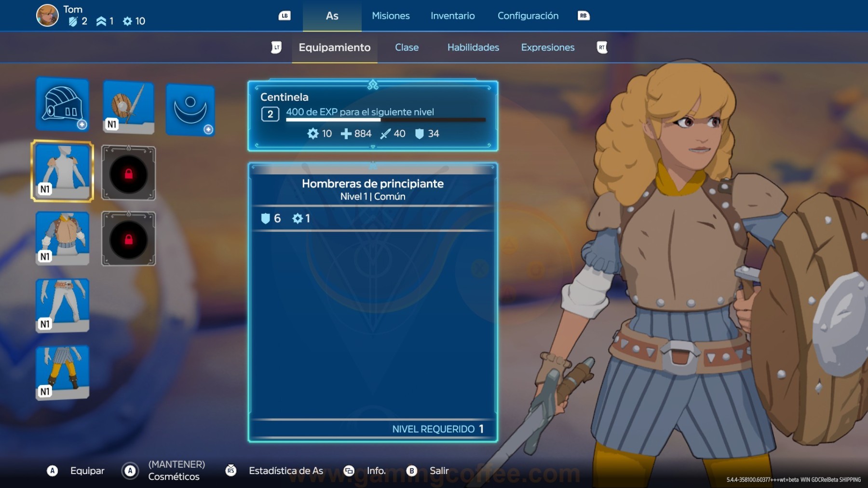868x488 pixels.
Task: Click the RS stick icon
Action: click(x=231, y=470)
